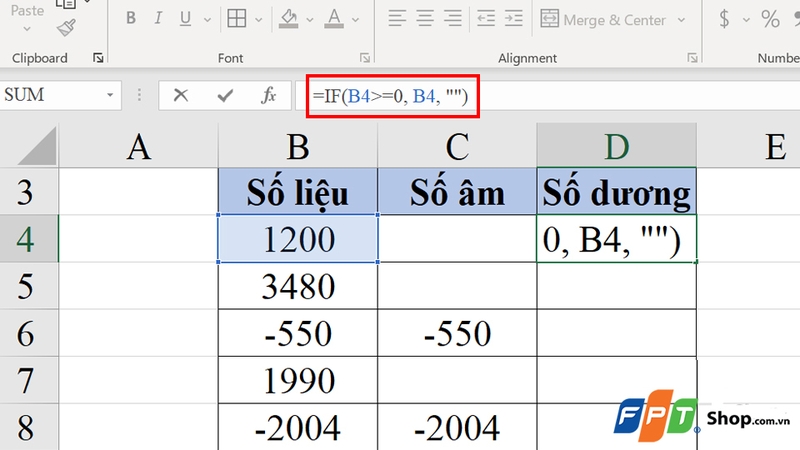Toggle Underline formatting
The image size is (800, 450).
coord(185,19)
